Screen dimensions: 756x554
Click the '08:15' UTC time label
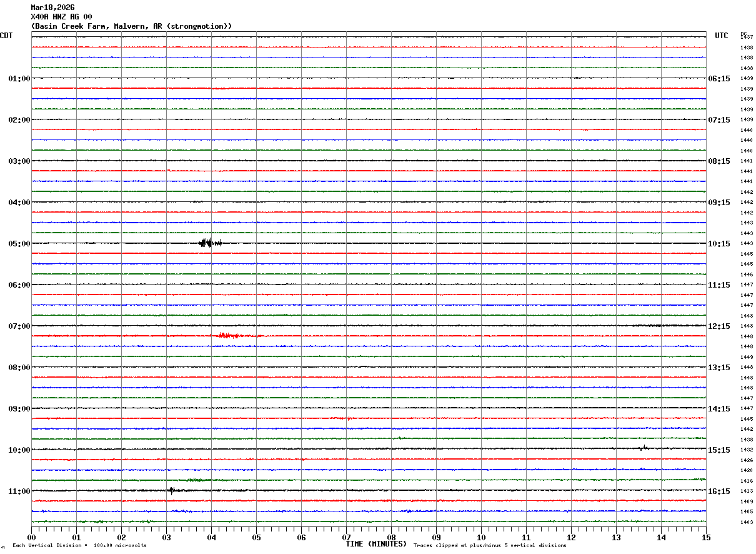click(719, 161)
